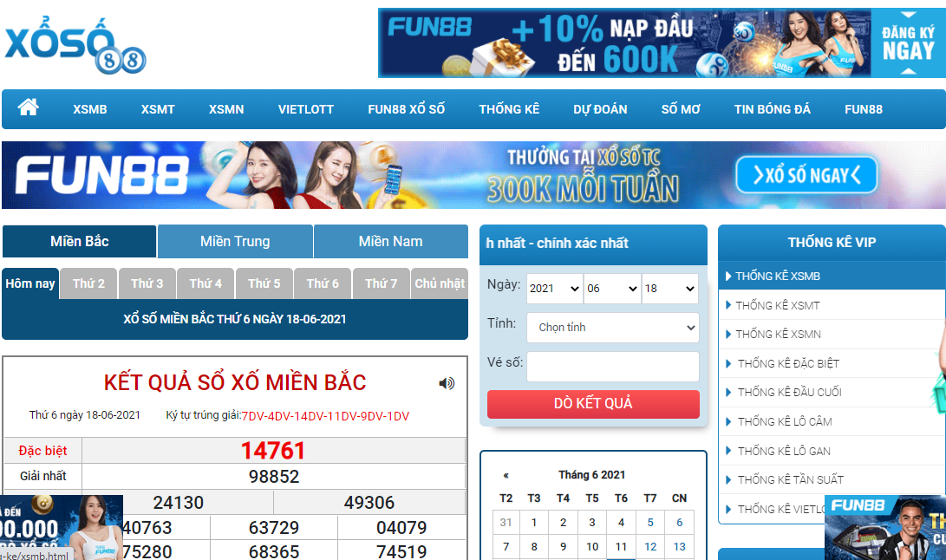Open FUN88 XỔ SỐ menu item

[407, 109]
